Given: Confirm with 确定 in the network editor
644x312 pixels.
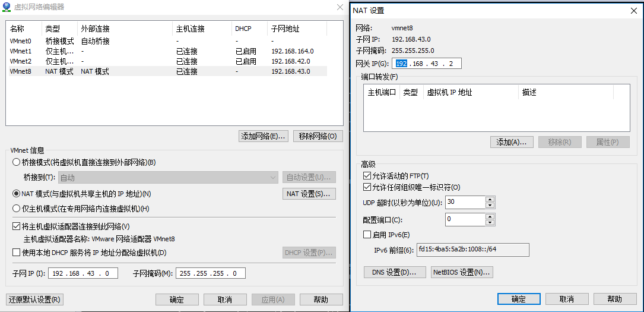Looking at the screenshot, I should pyautogui.click(x=177, y=300).
